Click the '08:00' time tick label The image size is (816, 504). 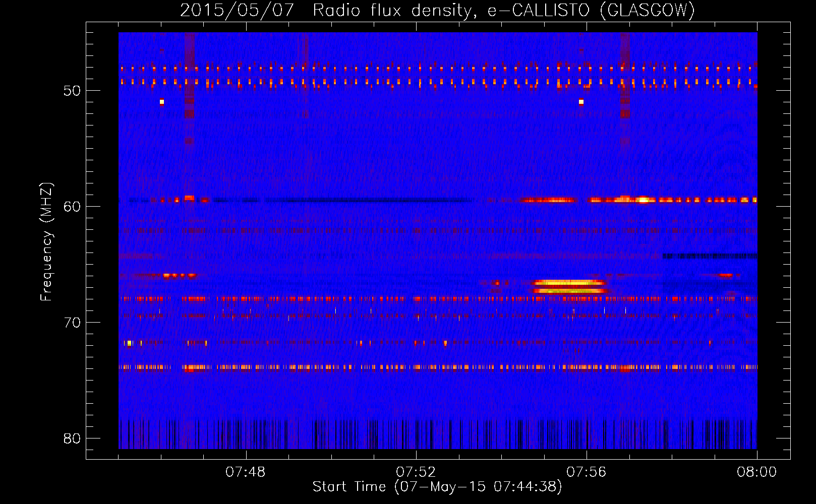point(756,472)
